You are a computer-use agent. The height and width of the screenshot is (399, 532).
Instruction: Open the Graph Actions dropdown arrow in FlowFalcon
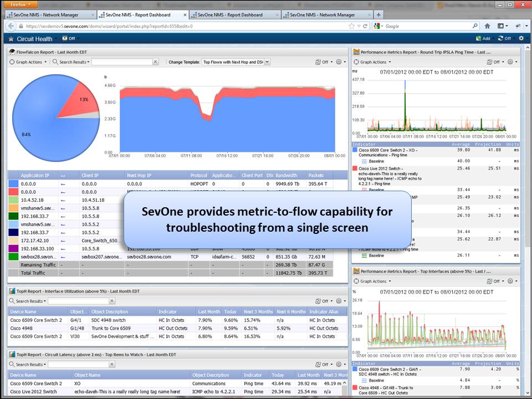(x=45, y=62)
